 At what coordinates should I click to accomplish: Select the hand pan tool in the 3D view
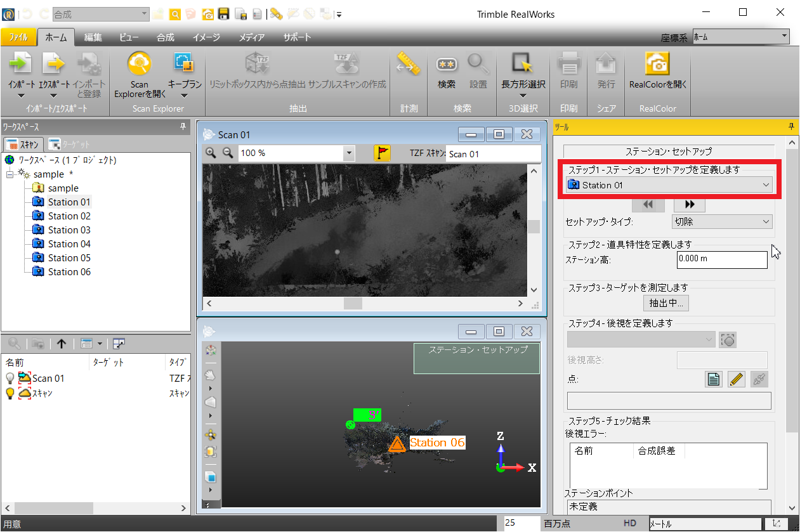click(x=211, y=375)
